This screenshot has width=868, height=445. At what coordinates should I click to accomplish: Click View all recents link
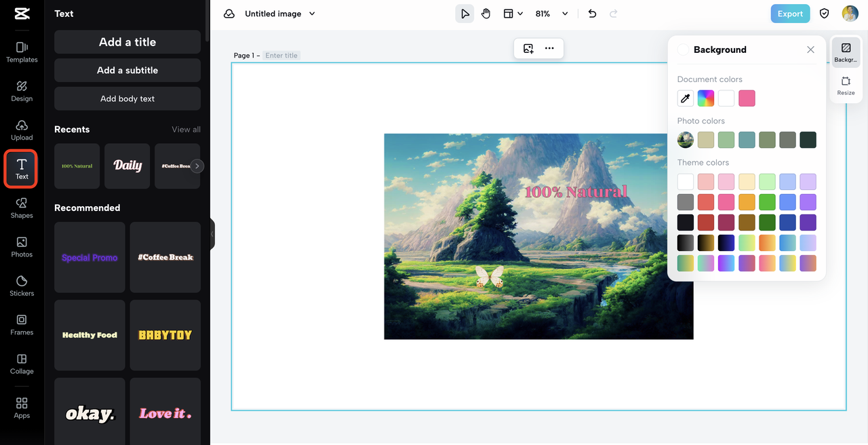click(186, 130)
